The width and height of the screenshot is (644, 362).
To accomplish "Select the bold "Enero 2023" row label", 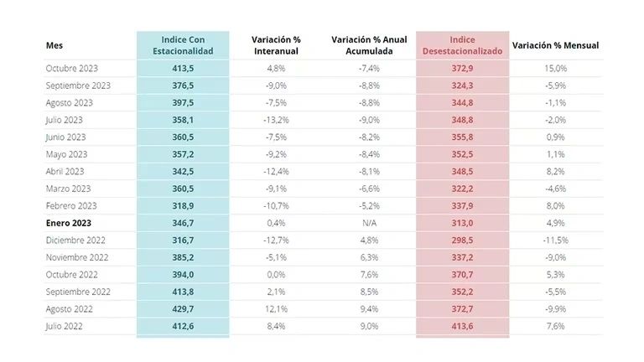I will [x=68, y=224].
